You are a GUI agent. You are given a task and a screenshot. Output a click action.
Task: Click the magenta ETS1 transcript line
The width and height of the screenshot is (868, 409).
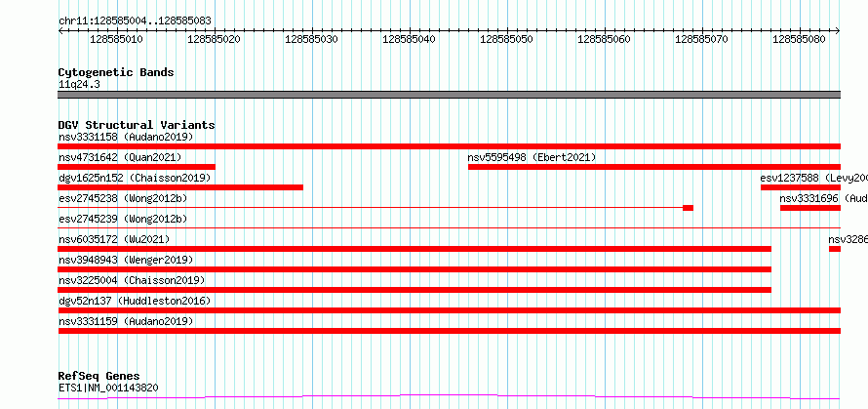coord(450,397)
